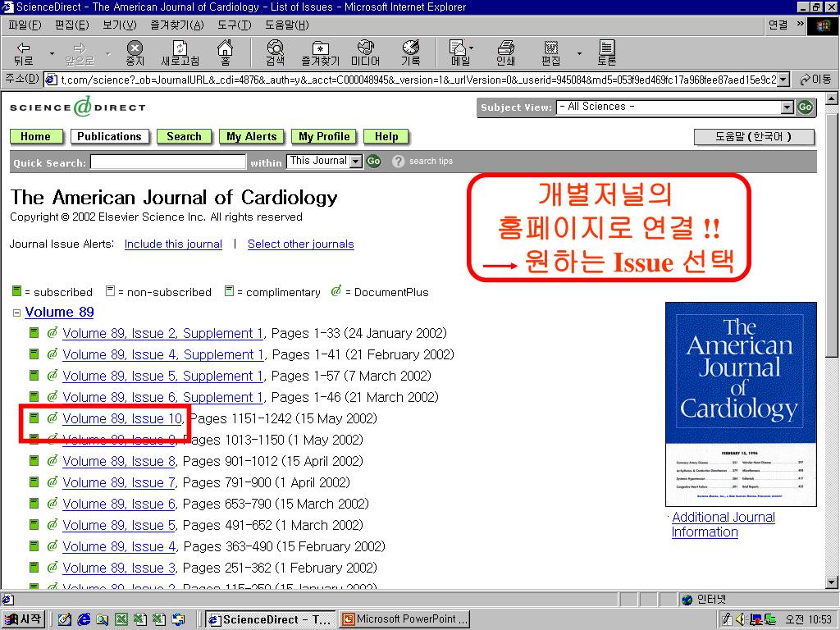Open Volume 89, Issue 3 link
840x630 pixels.
(x=119, y=568)
